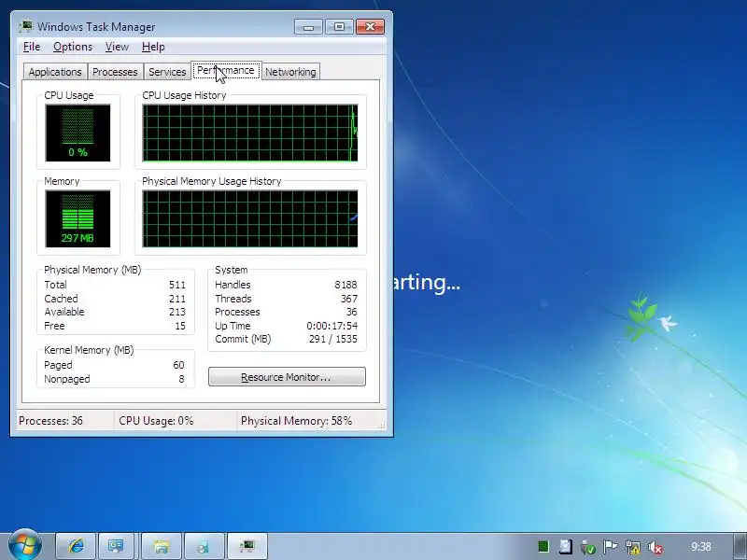The height and width of the screenshot is (560, 747).
Task: Switch to the Services tab
Action: 167,72
